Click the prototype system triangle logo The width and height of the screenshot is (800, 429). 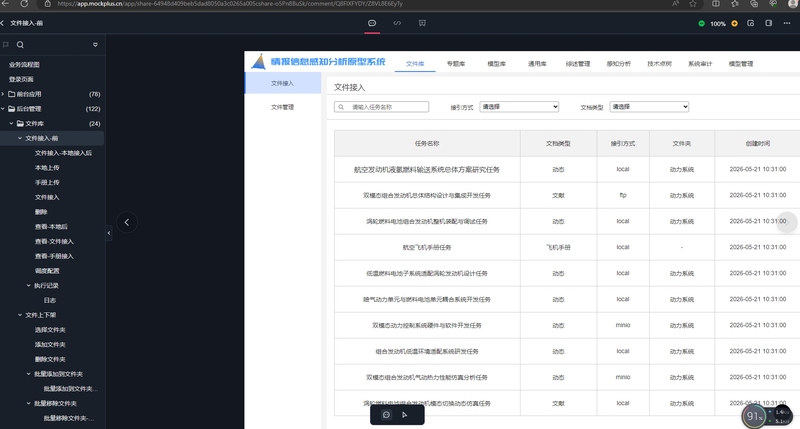[x=259, y=62]
